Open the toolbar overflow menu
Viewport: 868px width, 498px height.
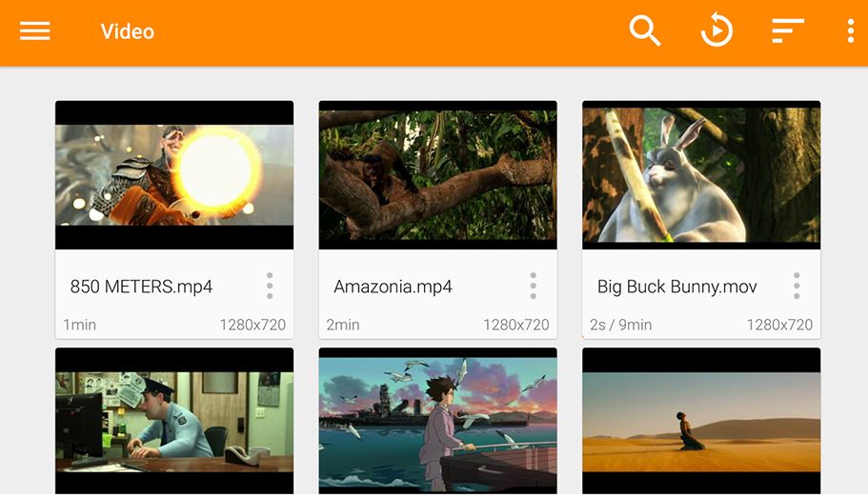(851, 31)
